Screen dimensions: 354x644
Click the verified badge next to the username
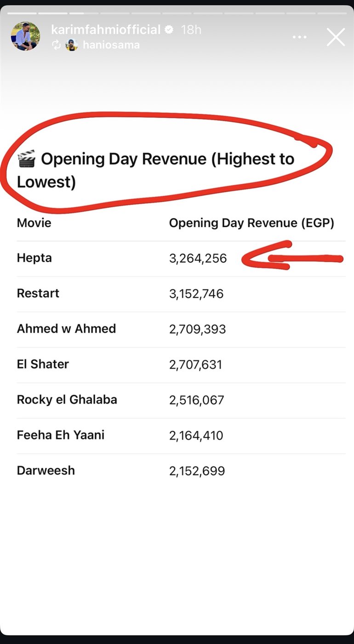tap(169, 30)
